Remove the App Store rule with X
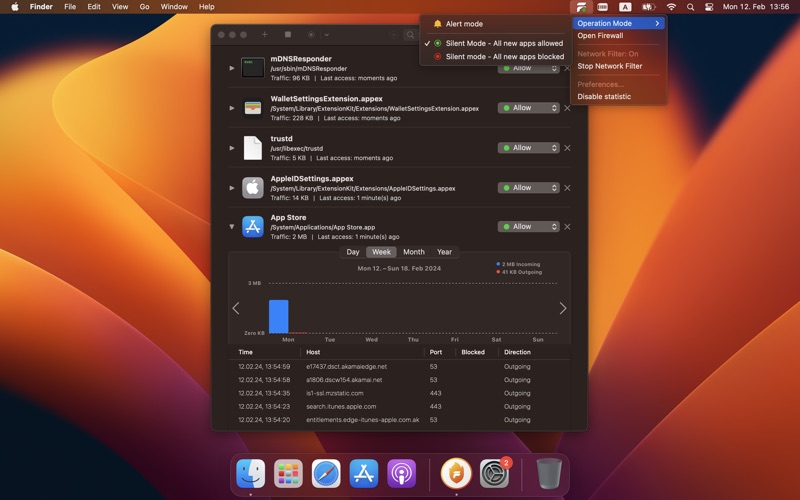 tap(567, 227)
